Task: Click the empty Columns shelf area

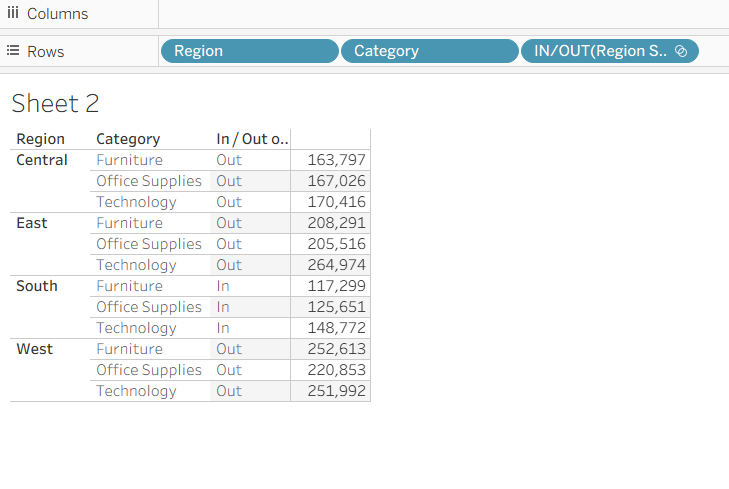Action: [x=440, y=14]
